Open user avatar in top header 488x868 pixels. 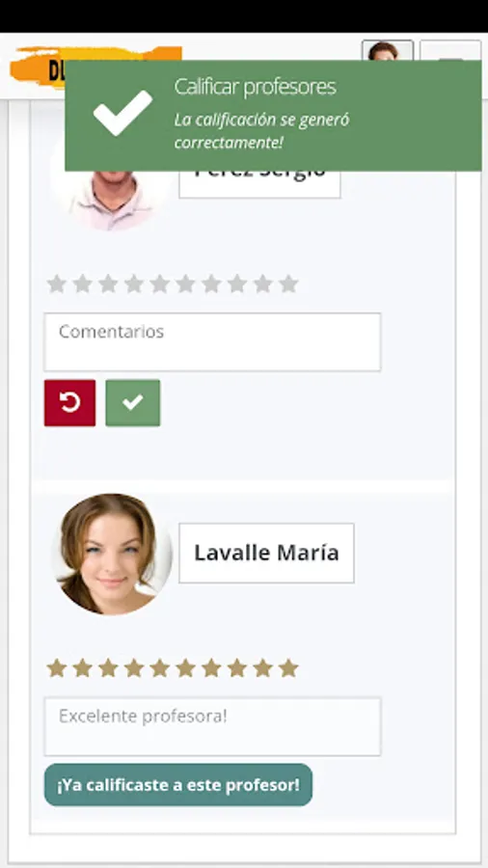tap(388, 50)
